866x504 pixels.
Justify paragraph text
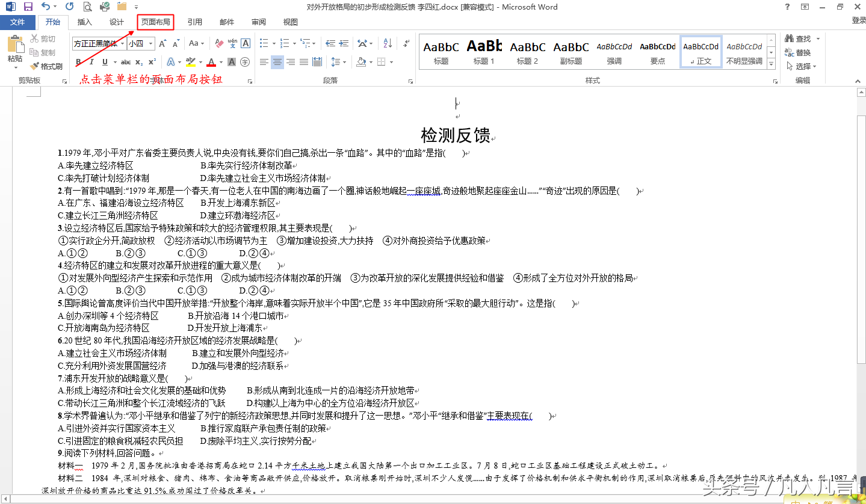pos(303,62)
